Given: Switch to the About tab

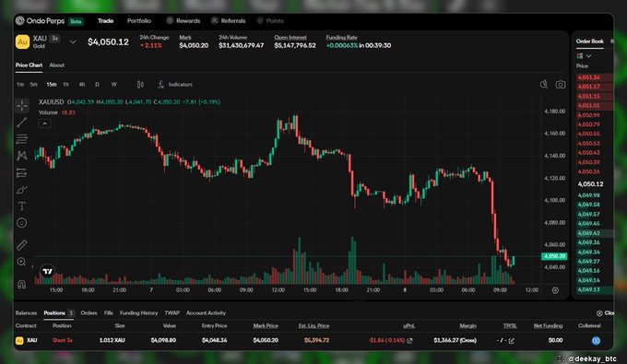Looking at the screenshot, I should pyautogui.click(x=57, y=65).
